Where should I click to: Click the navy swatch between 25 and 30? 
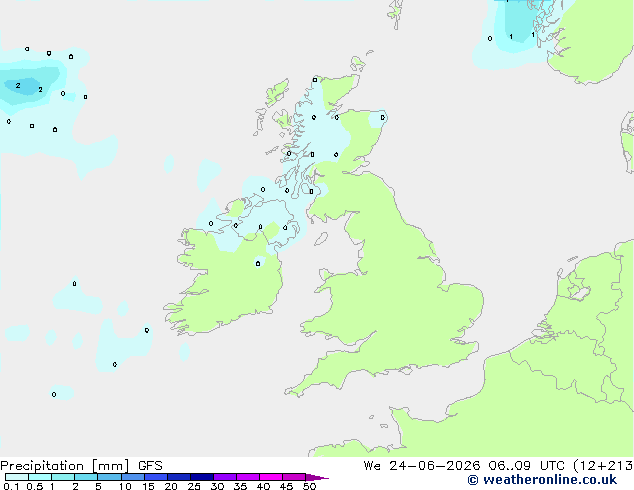click(202, 477)
